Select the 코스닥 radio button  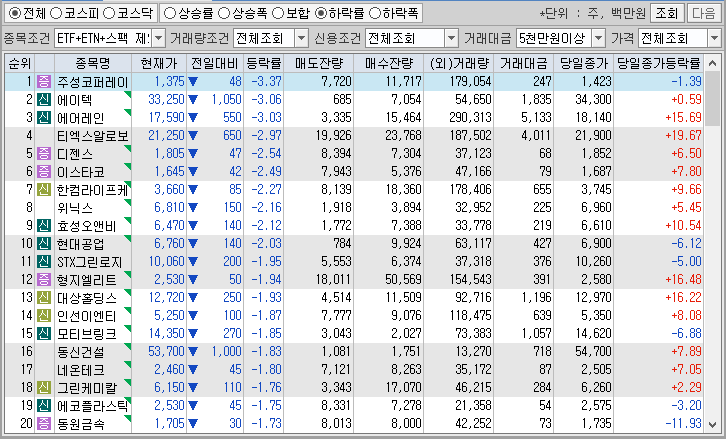[x=109, y=13]
